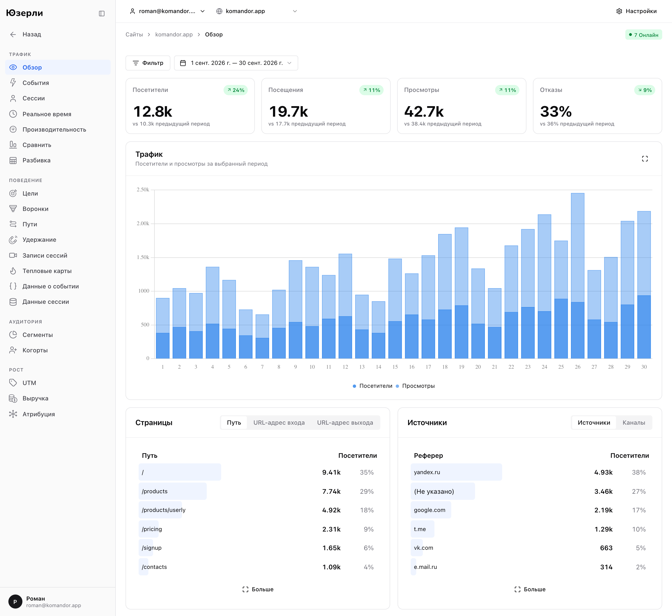
Task: Open Производительность gauge icon
Action: (x=13, y=129)
